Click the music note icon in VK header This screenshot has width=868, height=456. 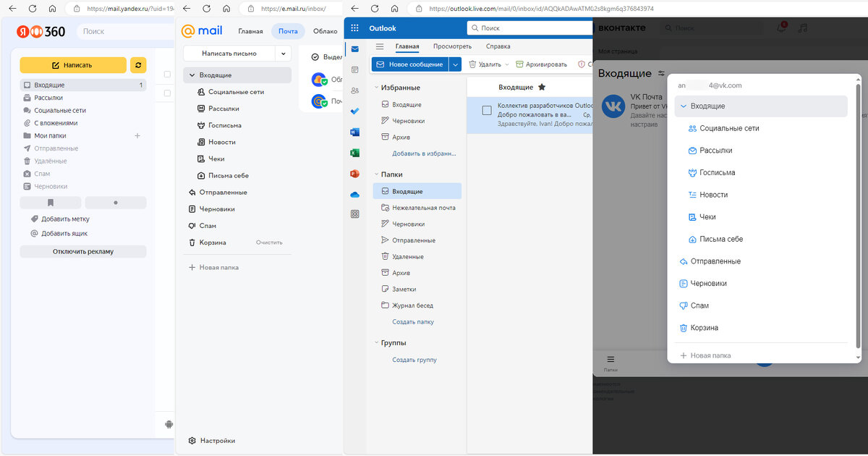tap(801, 28)
